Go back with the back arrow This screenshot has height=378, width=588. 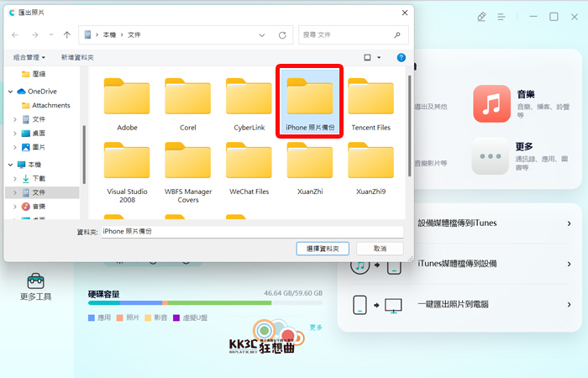[x=15, y=35]
